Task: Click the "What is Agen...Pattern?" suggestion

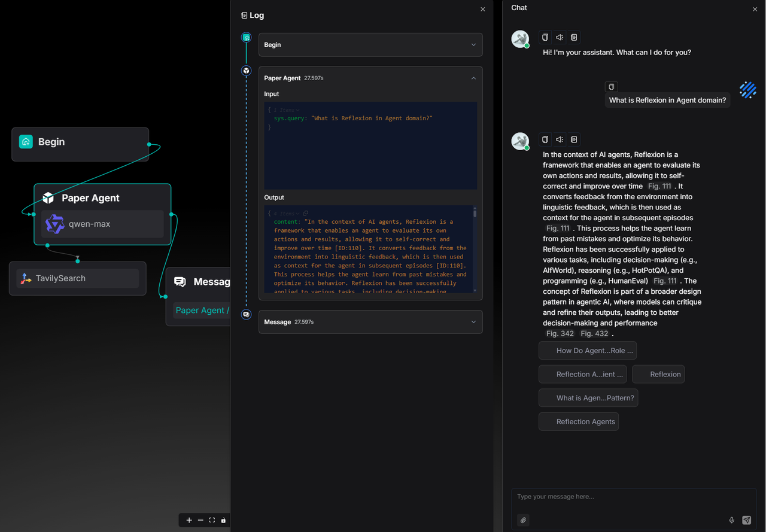Action: click(588, 398)
